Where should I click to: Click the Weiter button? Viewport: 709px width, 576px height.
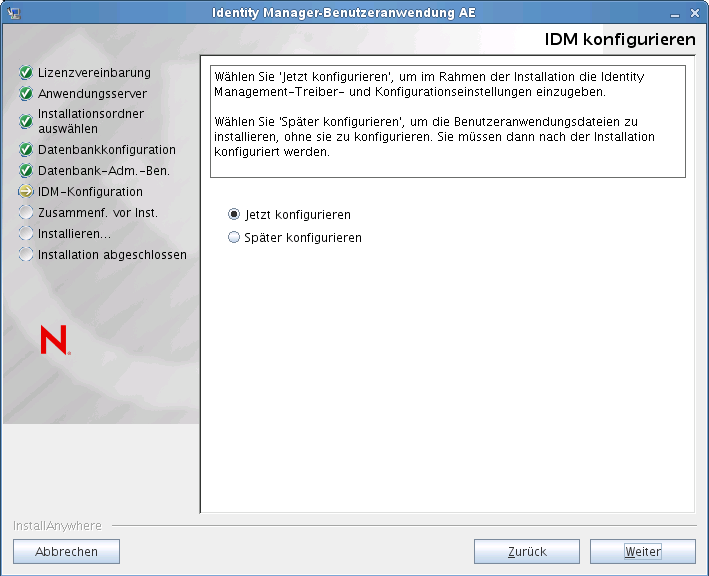coord(643,552)
